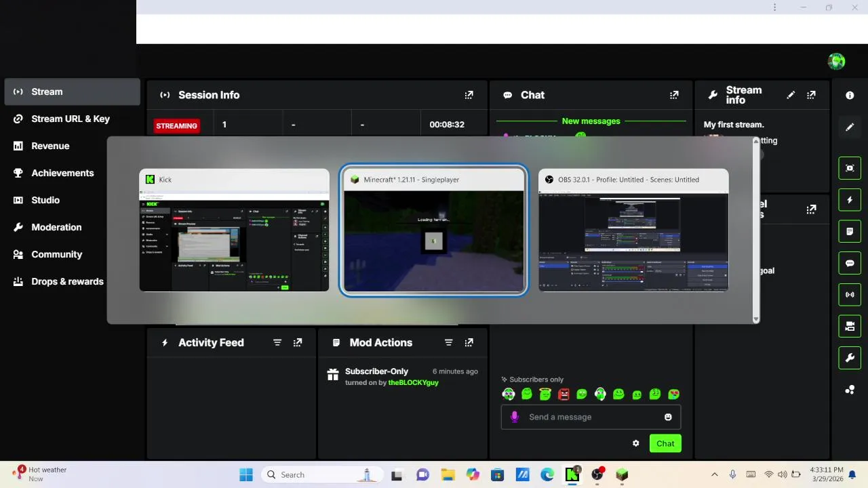The width and height of the screenshot is (868, 488).
Task: Switch to the Minecraft 1.21.11 window thumbnail
Action: tap(433, 230)
